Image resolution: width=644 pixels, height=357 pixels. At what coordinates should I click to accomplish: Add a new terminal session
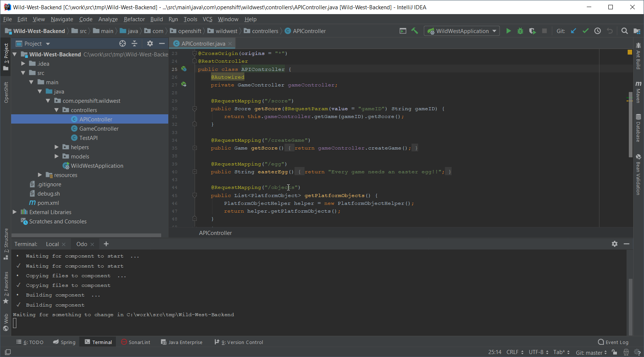pos(106,244)
